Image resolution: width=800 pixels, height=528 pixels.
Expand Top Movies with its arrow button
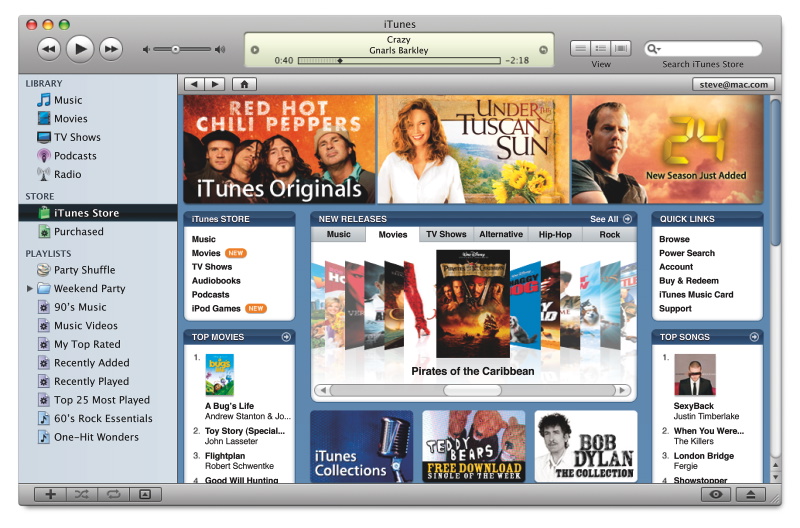pyautogui.click(x=286, y=337)
